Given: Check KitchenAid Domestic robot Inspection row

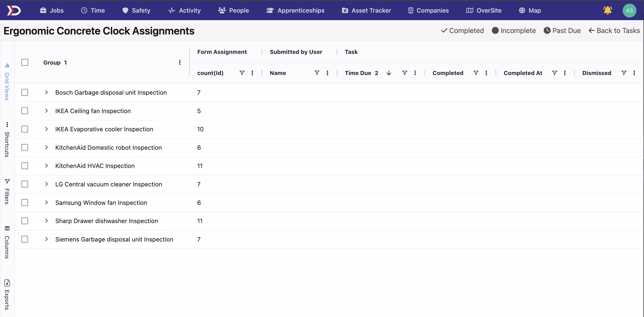Looking at the screenshot, I should (x=25, y=147).
